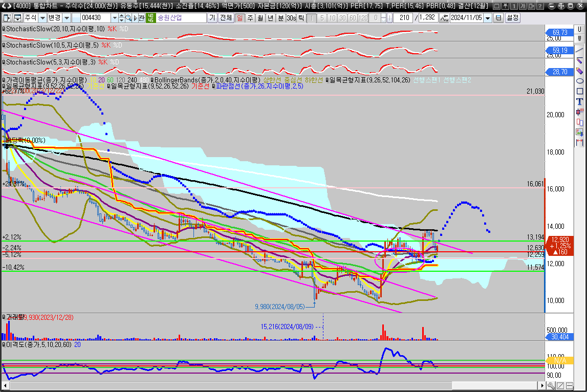Image resolution: width=587 pixels, height=392 pixels.
Task: Click the stock code input 004430
Action: 95,17
